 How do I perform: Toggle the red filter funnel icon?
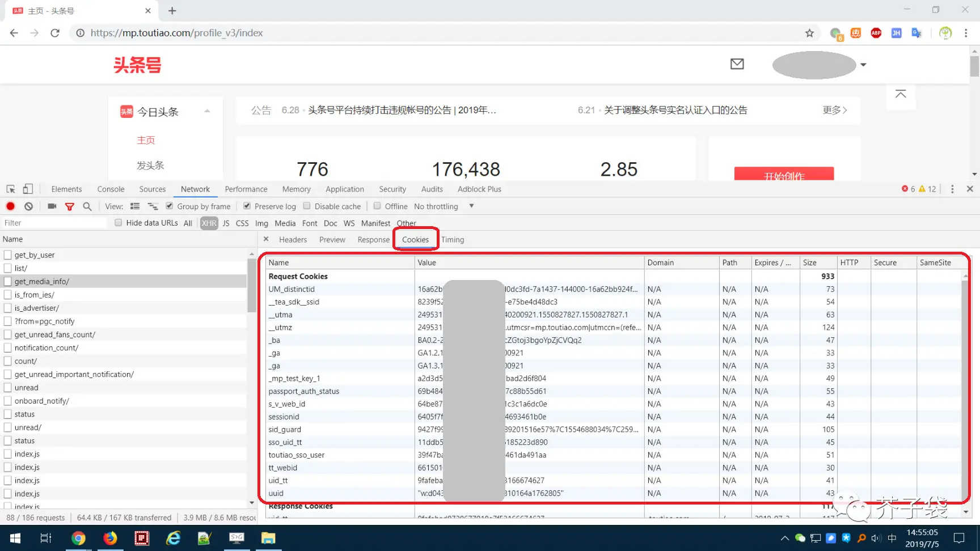click(x=70, y=206)
